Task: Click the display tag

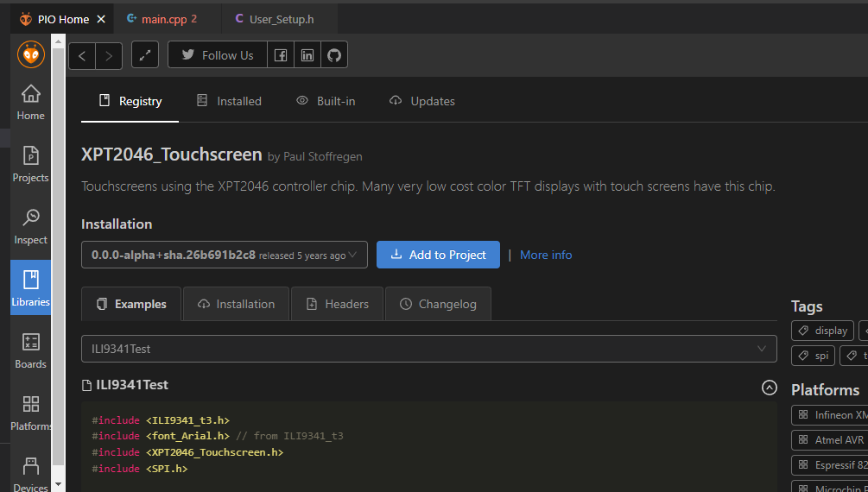Action: (x=822, y=331)
